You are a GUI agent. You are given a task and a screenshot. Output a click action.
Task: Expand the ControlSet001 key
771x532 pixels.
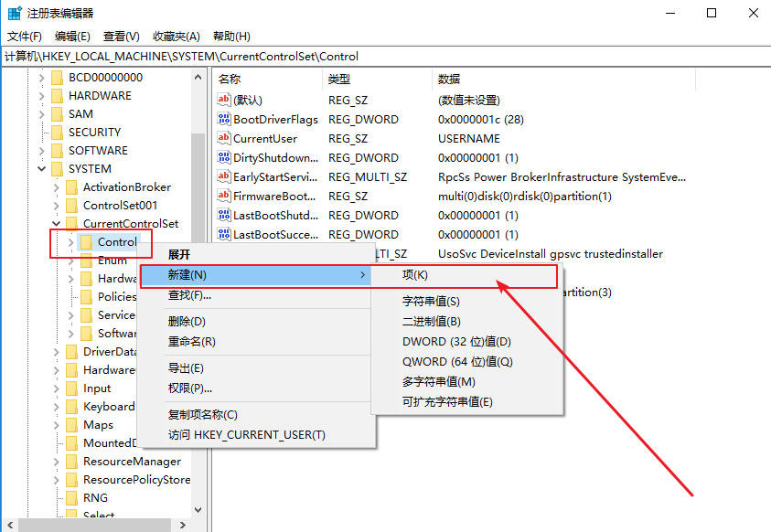click(57, 206)
